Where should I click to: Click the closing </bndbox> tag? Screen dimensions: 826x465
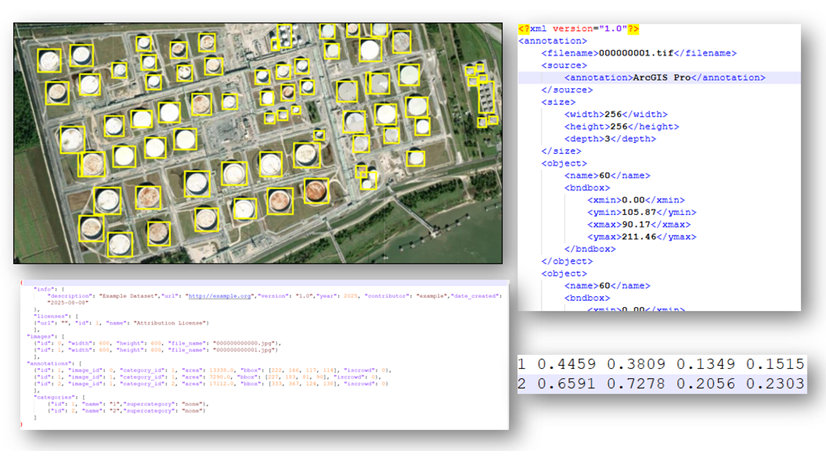point(590,249)
